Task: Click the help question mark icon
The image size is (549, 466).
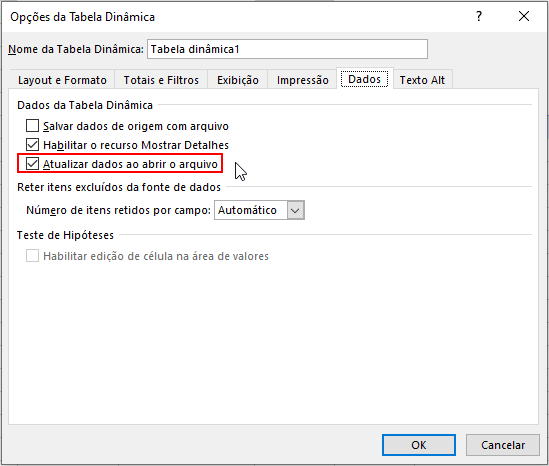Action: point(479,16)
